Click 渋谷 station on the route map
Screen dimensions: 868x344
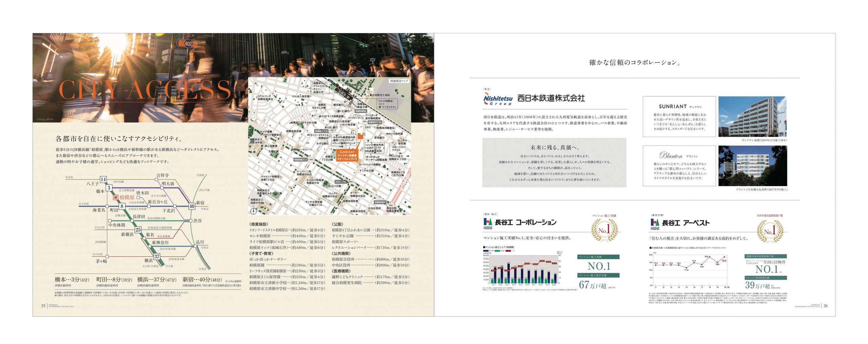[x=198, y=220]
